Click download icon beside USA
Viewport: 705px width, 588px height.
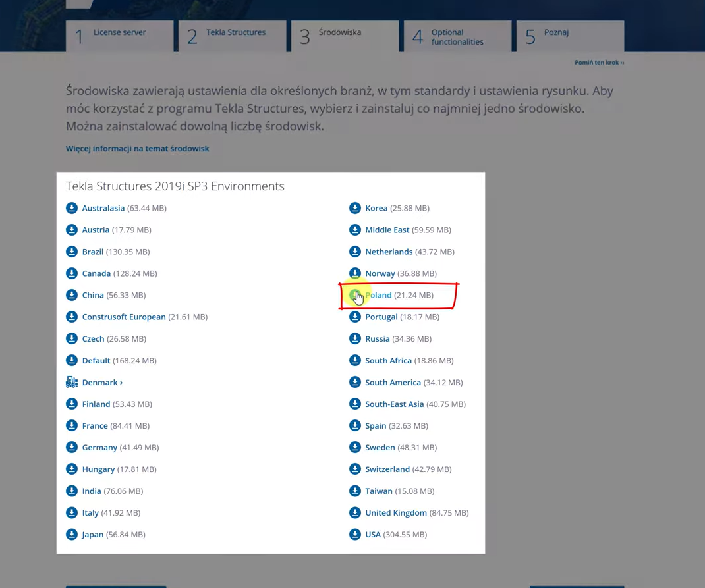tap(355, 534)
